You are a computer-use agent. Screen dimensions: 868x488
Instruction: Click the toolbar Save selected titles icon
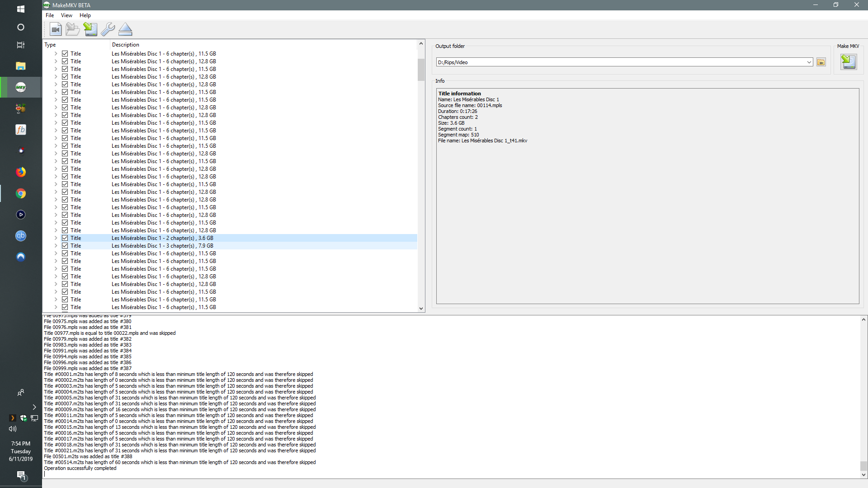tap(90, 29)
